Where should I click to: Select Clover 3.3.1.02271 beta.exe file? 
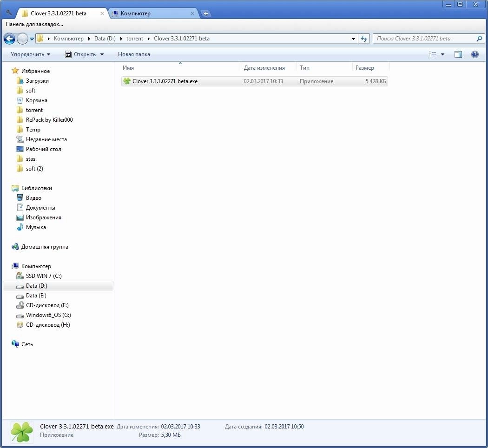point(255,81)
